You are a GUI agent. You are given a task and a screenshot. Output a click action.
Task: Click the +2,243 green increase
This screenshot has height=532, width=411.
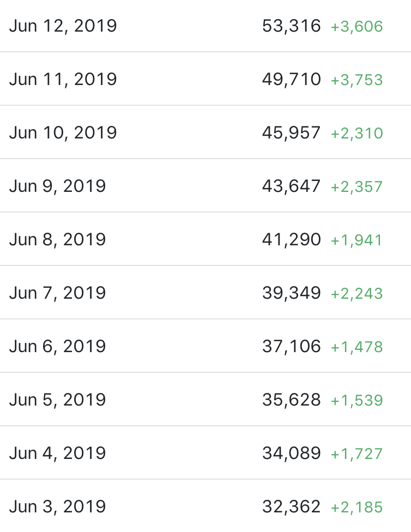pyautogui.click(x=357, y=294)
